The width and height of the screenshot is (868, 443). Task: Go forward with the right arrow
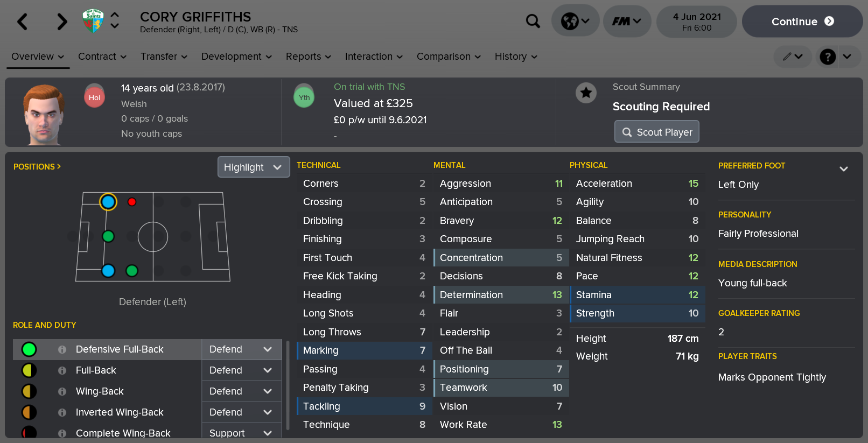62,22
